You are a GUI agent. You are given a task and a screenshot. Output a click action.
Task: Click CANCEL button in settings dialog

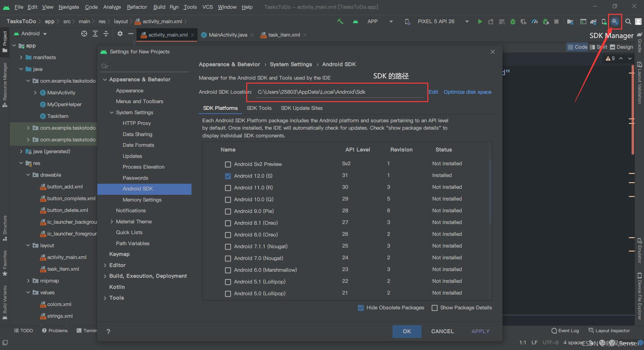pyautogui.click(x=442, y=331)
